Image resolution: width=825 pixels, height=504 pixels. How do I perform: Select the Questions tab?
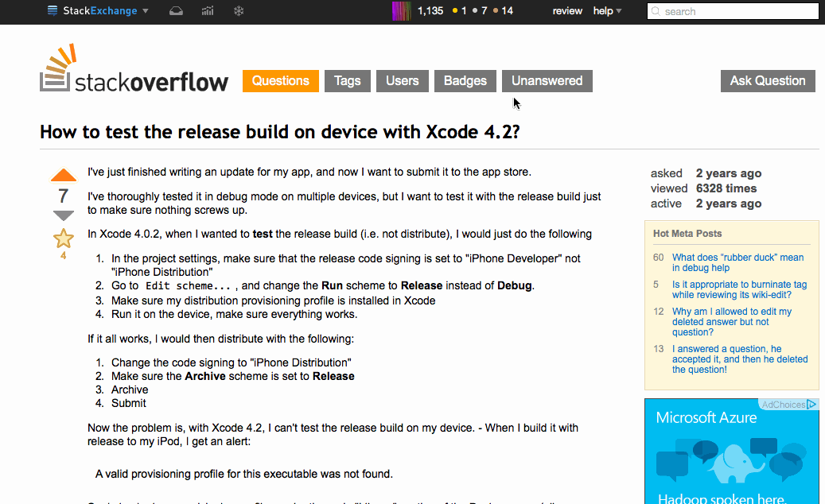tap(281, 81)
